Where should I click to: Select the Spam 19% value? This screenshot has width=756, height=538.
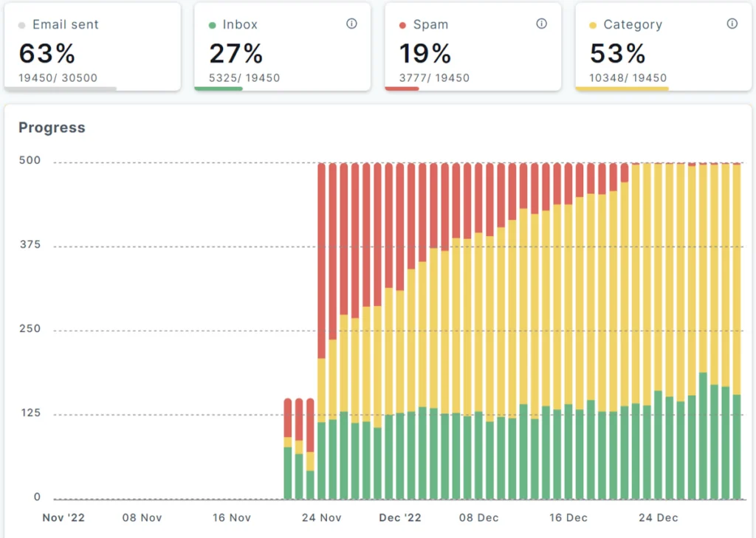tap(425, 53)
